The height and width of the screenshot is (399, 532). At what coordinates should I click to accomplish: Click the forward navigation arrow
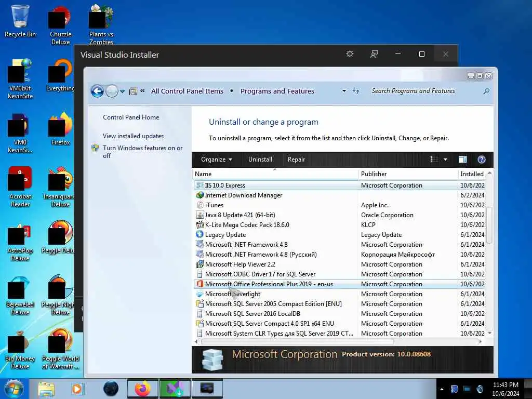[112, 91]
